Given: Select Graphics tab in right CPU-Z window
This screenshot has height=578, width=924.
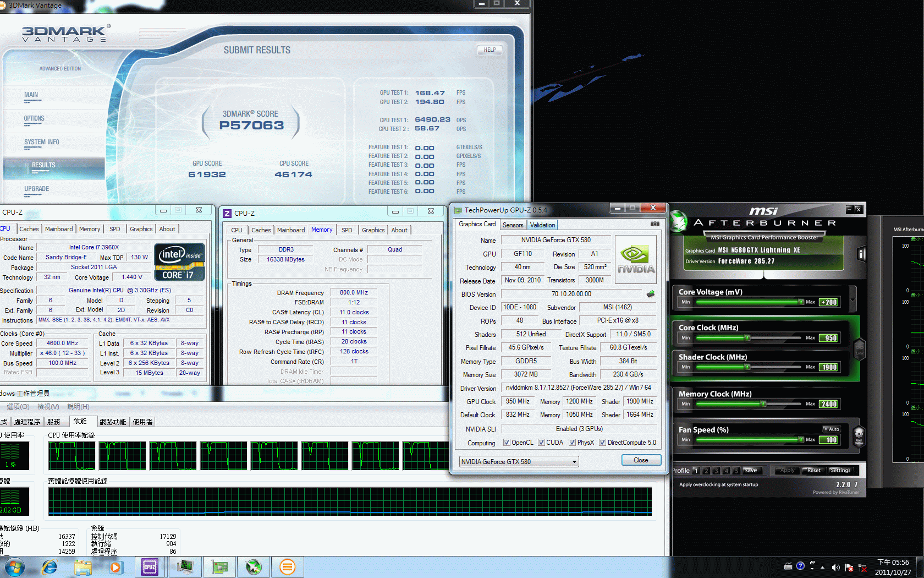Looking at the screenshot, I should pyautogui.click(x=373, y=230).
